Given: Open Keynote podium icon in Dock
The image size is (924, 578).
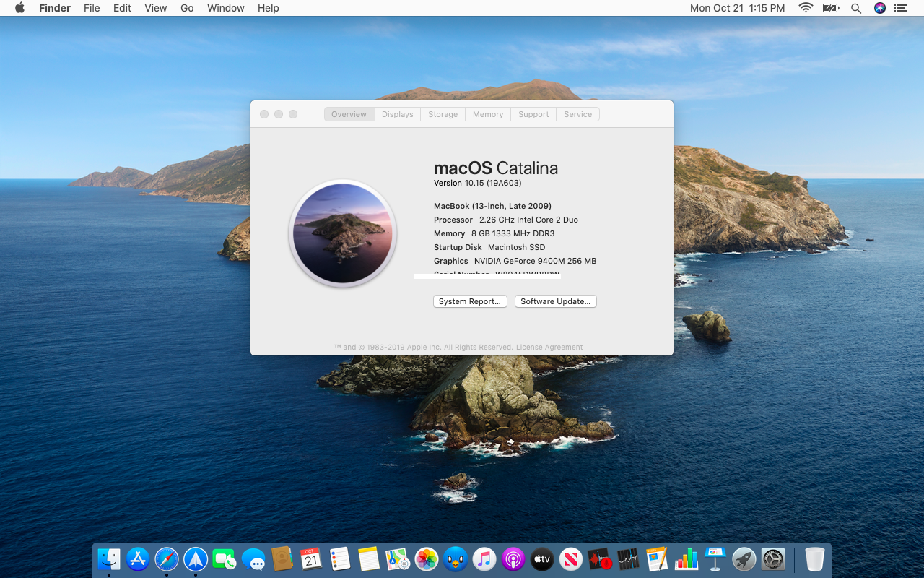Looking at the screenshot, I should point(715,559).
